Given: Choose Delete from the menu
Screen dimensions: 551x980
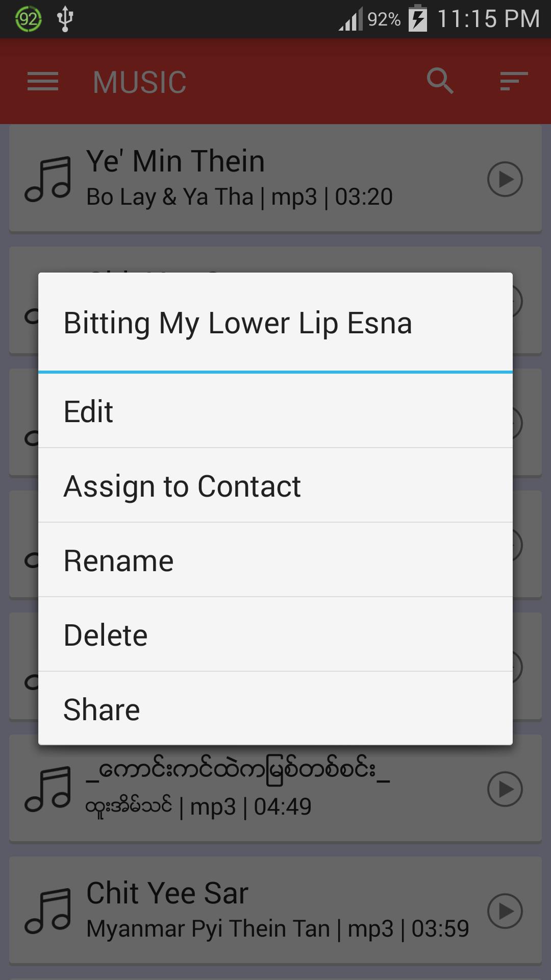Looking at the screenshot, I should [x=275, y=633].
